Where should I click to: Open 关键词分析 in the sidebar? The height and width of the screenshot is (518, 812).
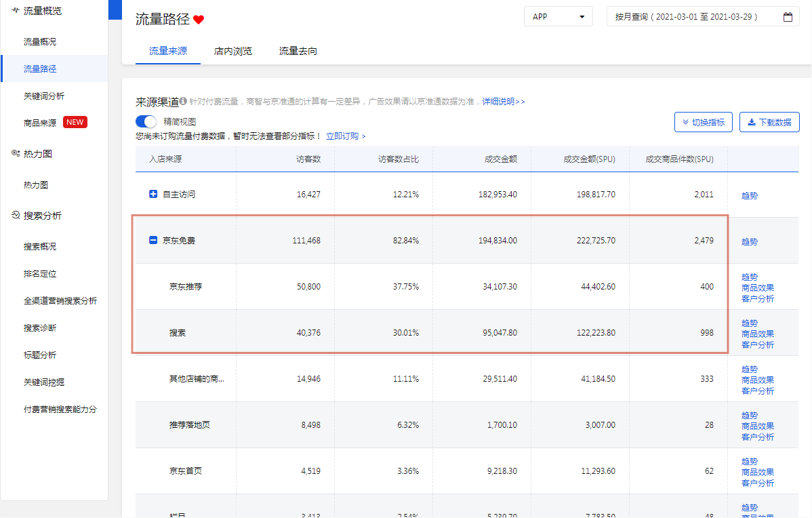click(44, 96)
